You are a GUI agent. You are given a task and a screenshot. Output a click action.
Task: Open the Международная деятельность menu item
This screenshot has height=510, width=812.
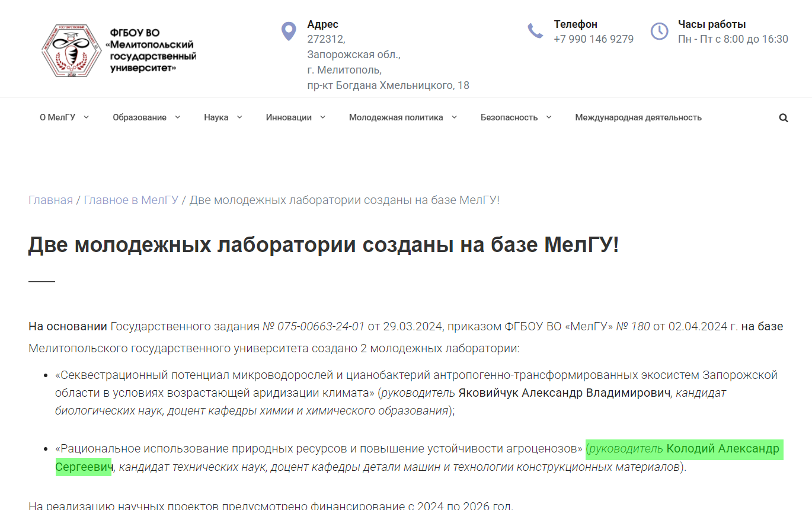click(638, 117)
